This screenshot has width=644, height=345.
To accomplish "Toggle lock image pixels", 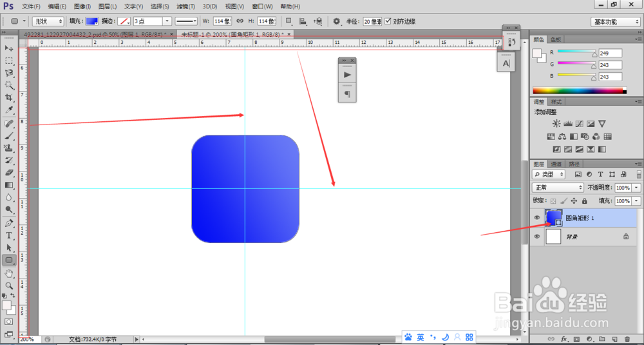I will [x=564, y=201].
